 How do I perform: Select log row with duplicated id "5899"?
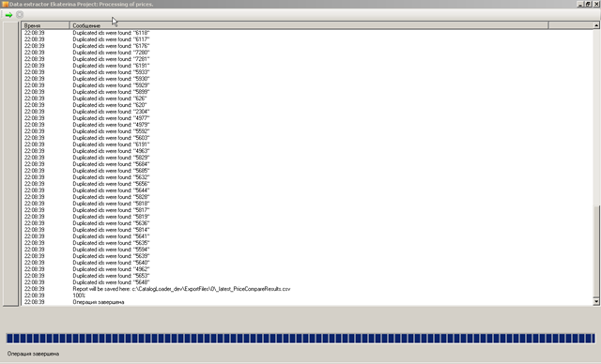pos(307,92)
